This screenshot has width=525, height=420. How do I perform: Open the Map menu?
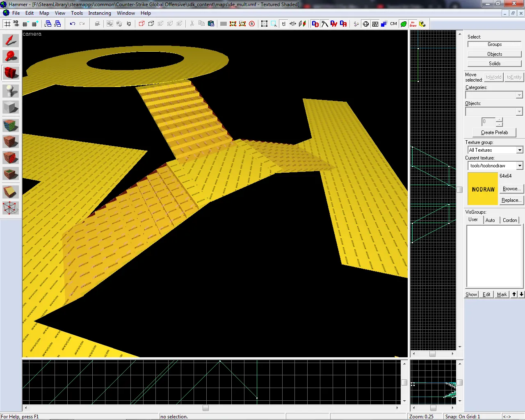(44, 13)
